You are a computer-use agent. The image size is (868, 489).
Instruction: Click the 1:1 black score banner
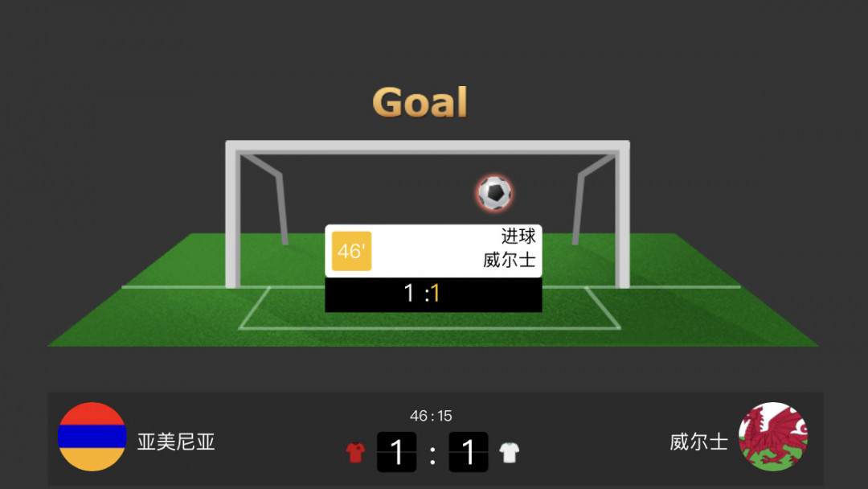[x=433, y=294]
